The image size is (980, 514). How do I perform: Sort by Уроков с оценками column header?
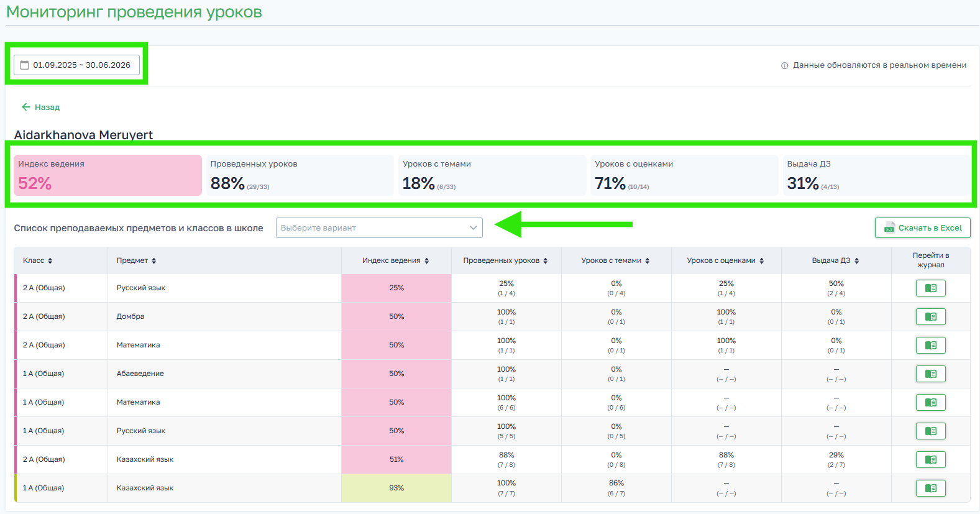tap(725, 261)
